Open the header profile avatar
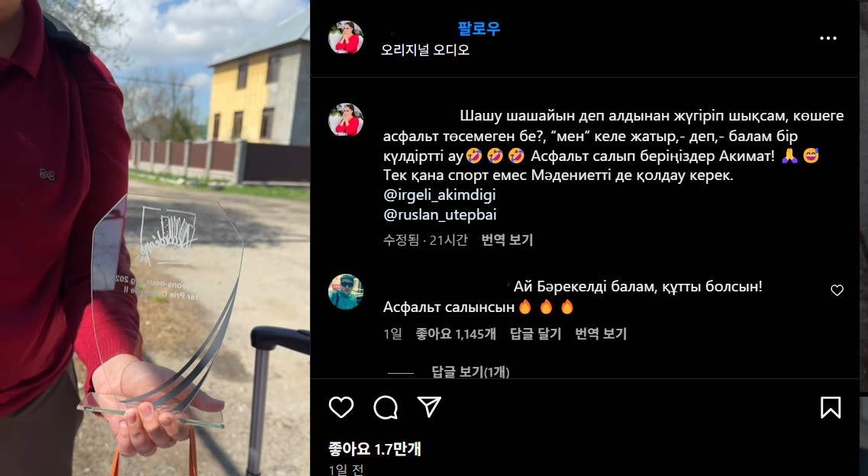 pyautogui.click(x=346, y=37)
